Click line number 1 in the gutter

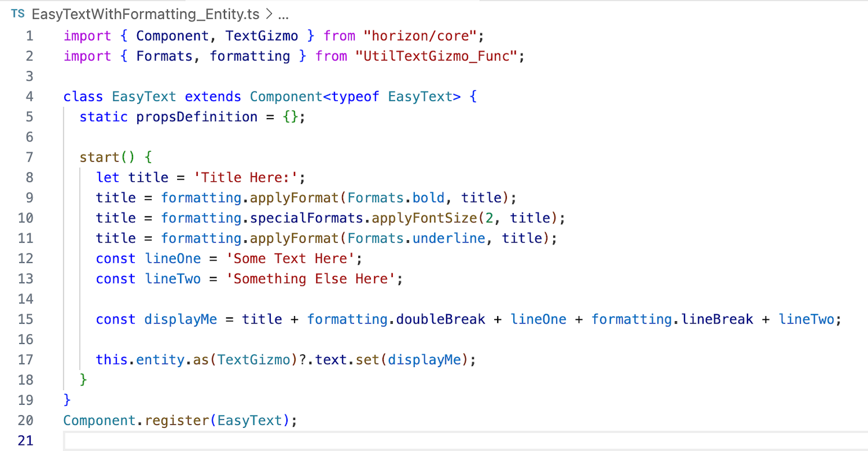pyautogui.click(x=30, y=36)
